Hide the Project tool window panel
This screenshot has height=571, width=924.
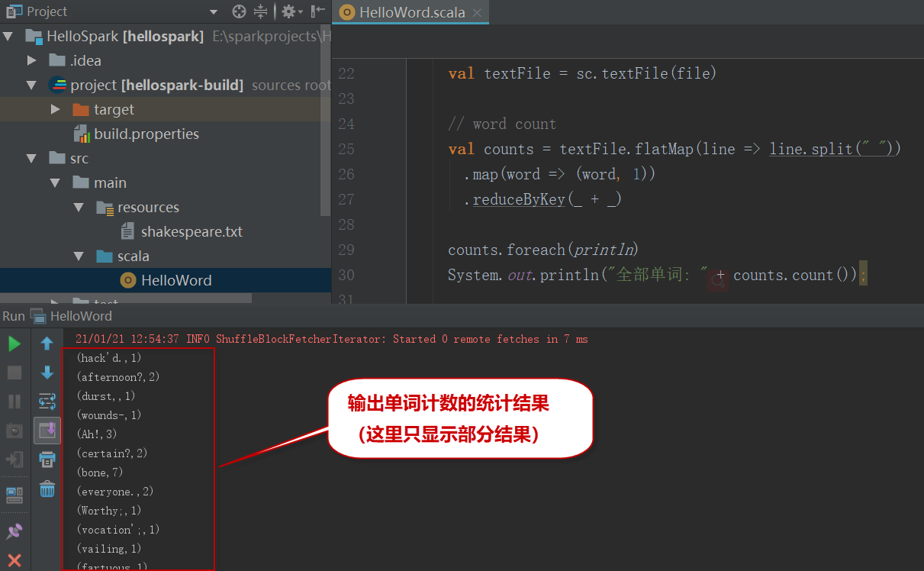(318, 11)
